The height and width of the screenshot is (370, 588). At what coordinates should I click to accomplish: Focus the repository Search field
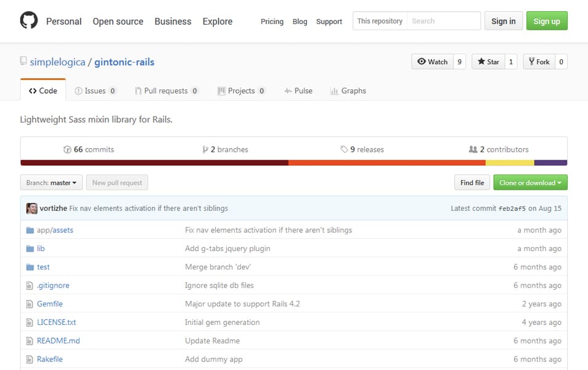click(x=444, y=21)
